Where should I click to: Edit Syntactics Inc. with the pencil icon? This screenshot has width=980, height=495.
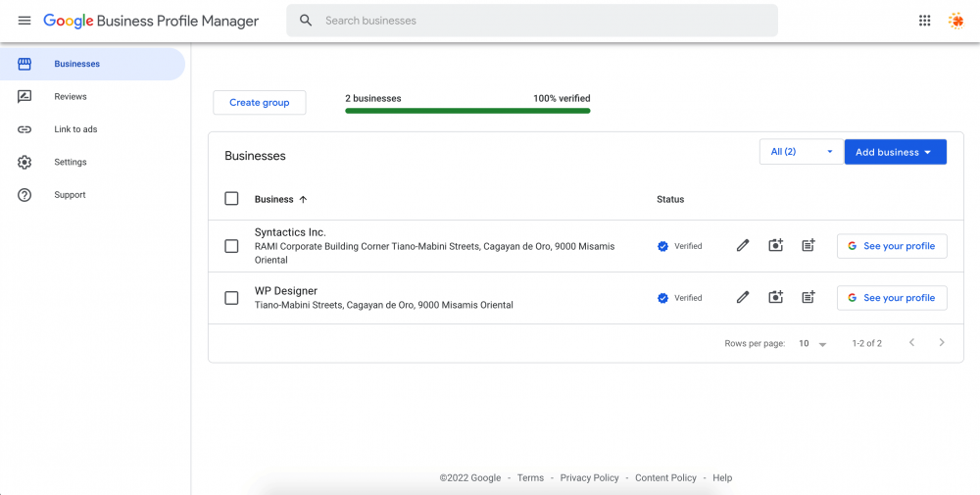(743, 246)
